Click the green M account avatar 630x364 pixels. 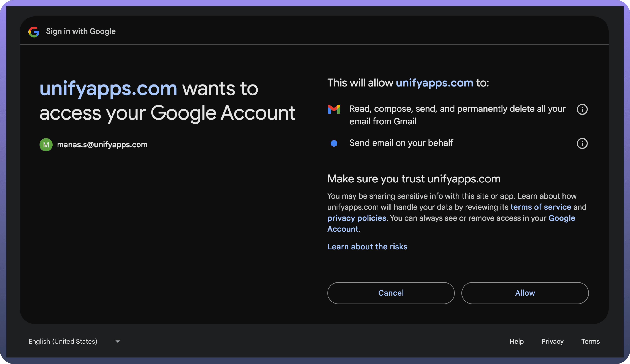tap(46, 145)
